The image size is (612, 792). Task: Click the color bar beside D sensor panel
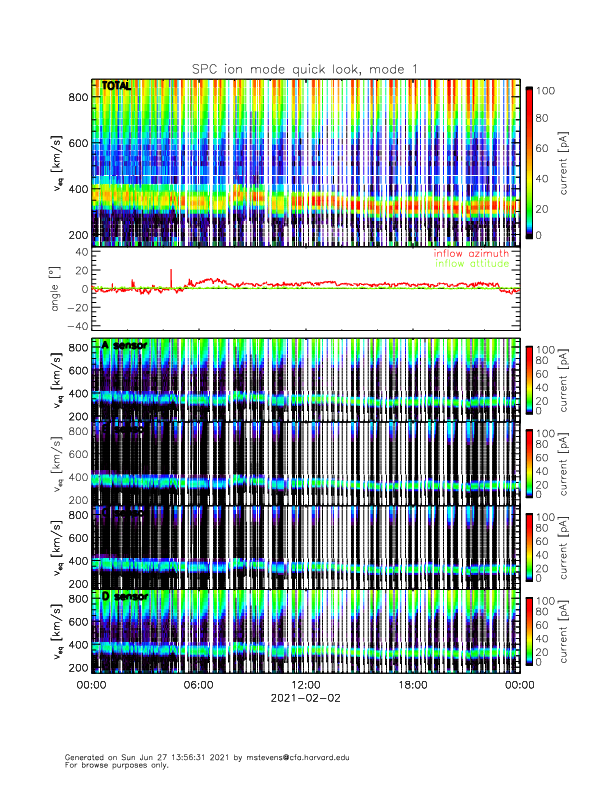pos(530,630)
